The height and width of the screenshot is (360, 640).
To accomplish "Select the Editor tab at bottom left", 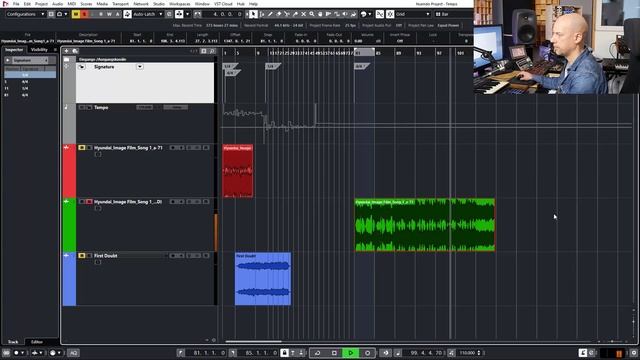I will coord(37,342).
